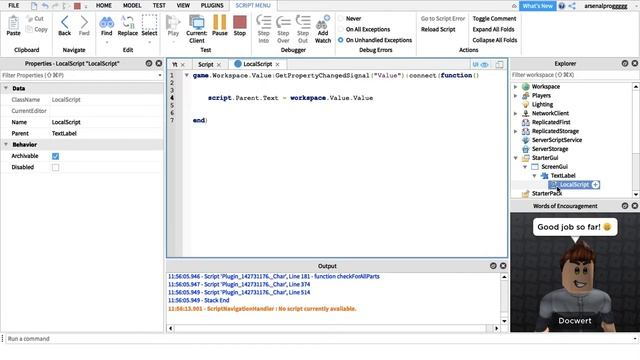
Task: Click the Copy button
Action: point(36,29)
